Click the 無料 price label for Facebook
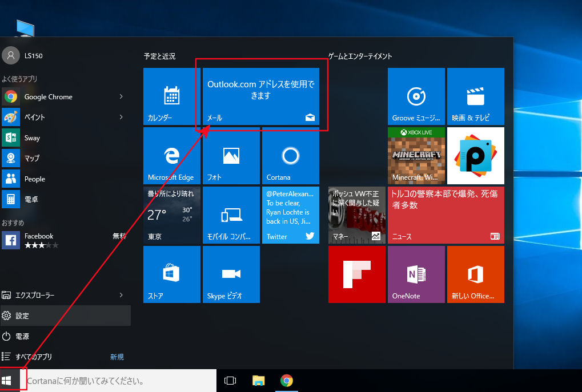Screen dimensions: 582x392 [x=119, y=236]
